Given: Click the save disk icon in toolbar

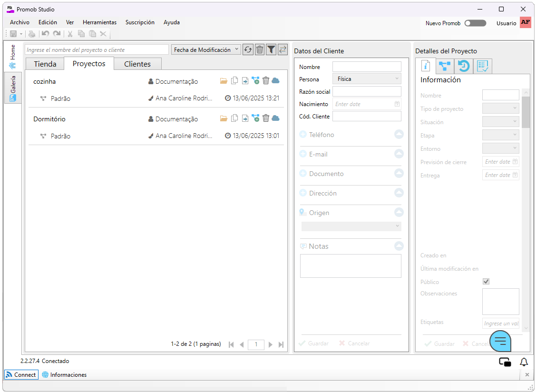Looking at the screenshot, I should 13,34.
